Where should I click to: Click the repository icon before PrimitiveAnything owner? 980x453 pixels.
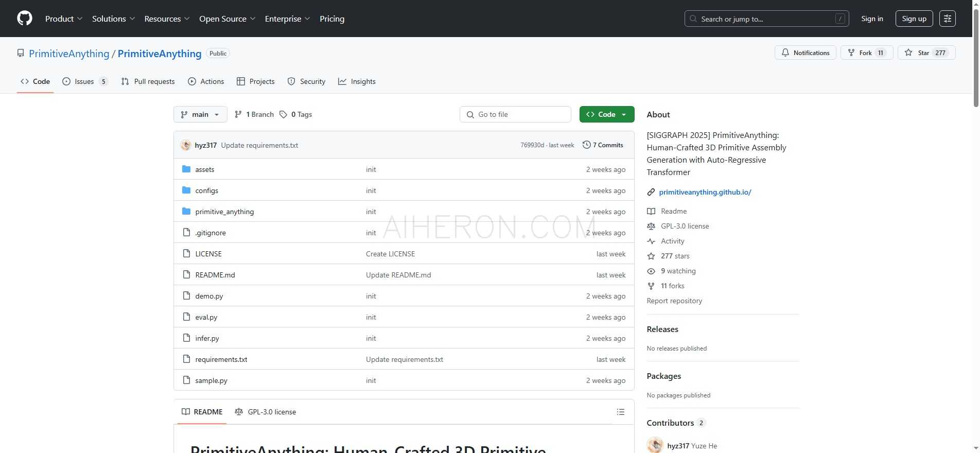[x=21, y=53]
